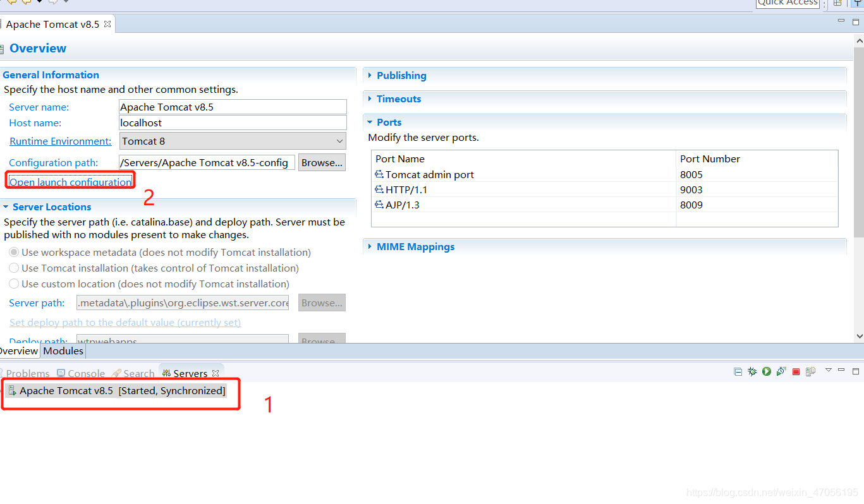This screenshot has width=864, height=504.
Task: Select Use Tomcat installation radio button
Action: (x=14, y=268)
